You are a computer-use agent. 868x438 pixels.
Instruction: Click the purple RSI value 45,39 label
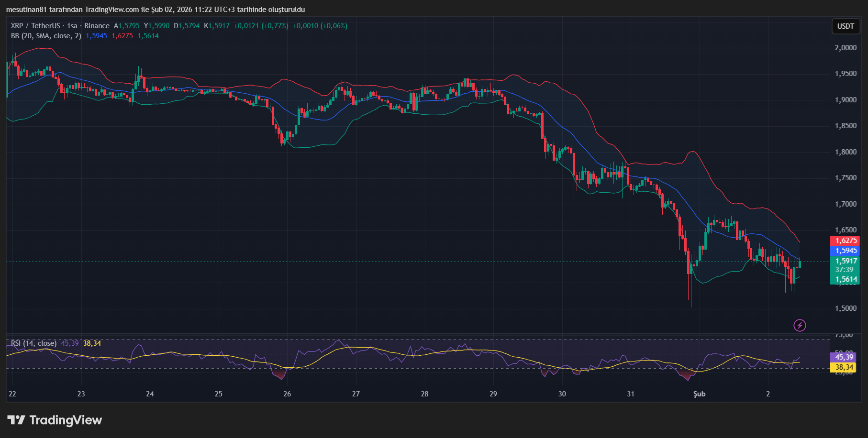(844, 356)
